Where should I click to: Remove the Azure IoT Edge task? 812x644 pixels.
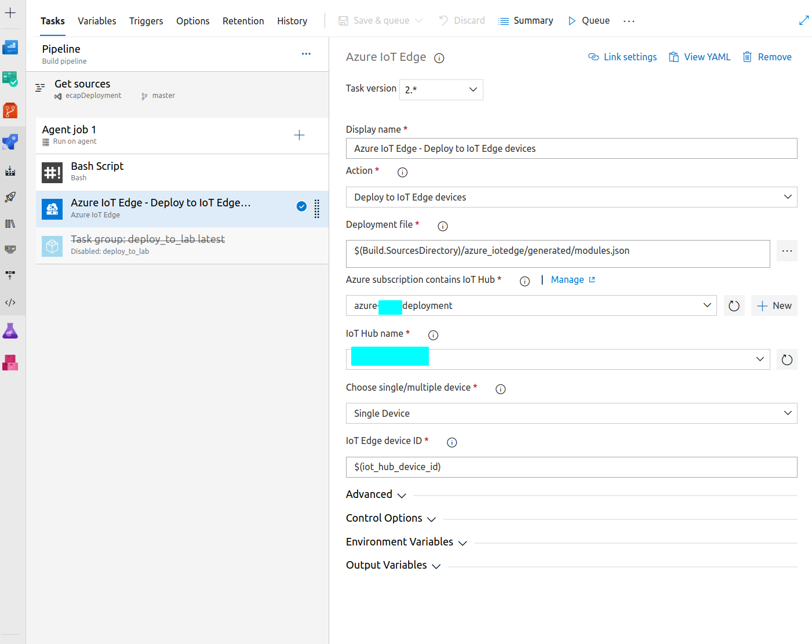pyautogui.click(x=767, y=57)
